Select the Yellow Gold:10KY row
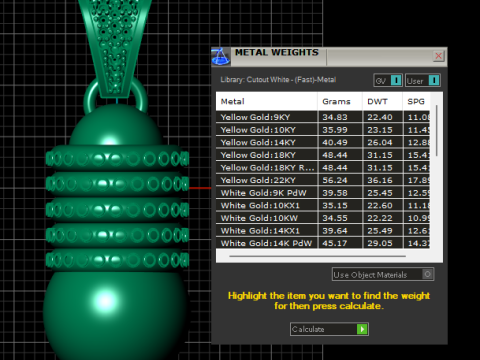This screenshot has width=480, height=360. 323,130
